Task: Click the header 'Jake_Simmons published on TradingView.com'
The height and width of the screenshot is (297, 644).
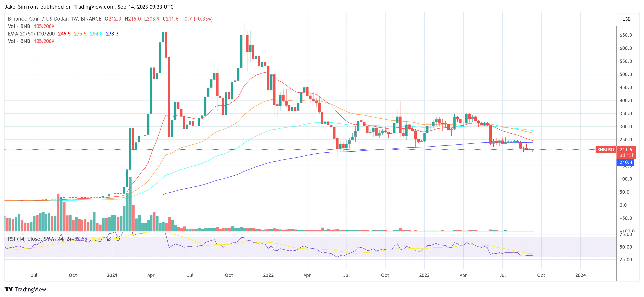Action: click(x=60, y=7)
